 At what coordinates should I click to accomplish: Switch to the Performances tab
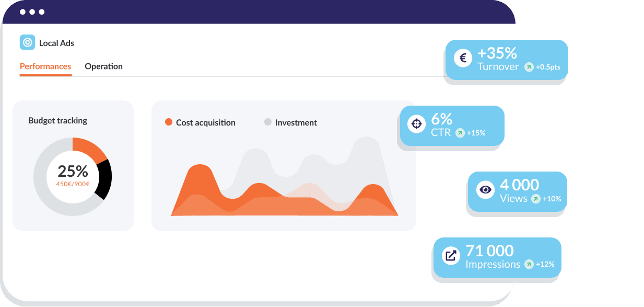pyautogui.click(x=45, y=66)
